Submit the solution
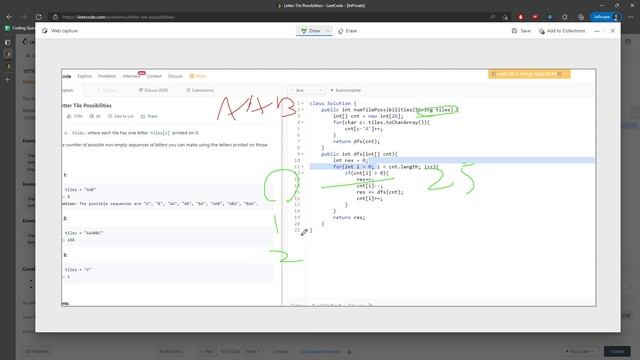The height and width of the screenshot is (360, 640). (617, 351)
